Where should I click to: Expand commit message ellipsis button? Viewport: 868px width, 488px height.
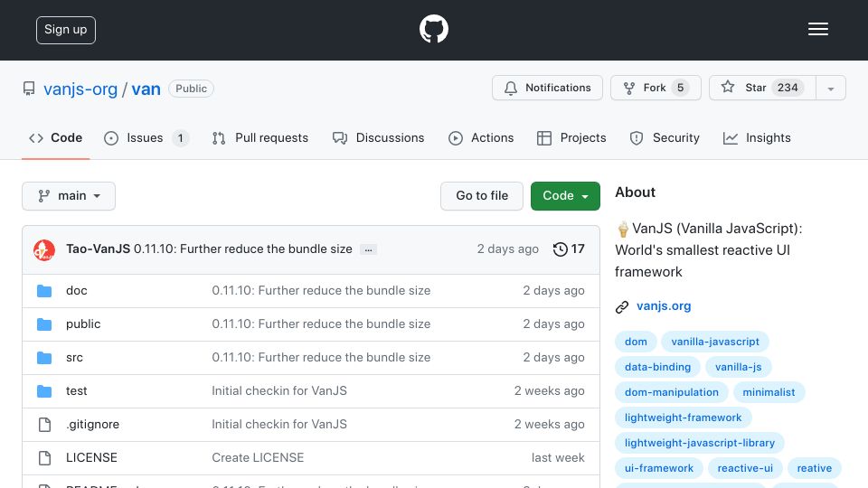coord(368,250)
